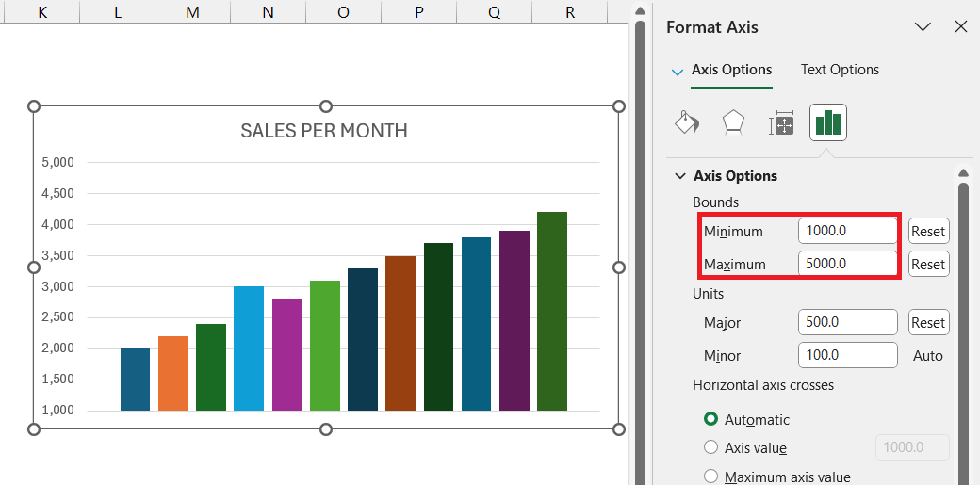Click the worksheet scrollbar up arrow
Image resolution: width=980 pixels, height=485 pixels.
pos(640,10)
